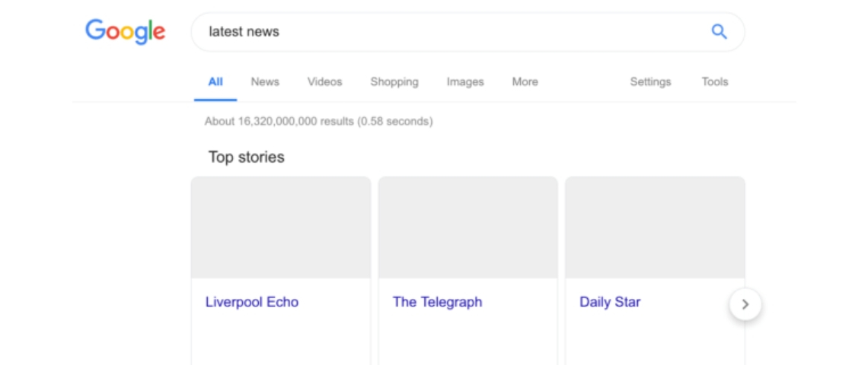Switch to the News tab

[265, 82]
